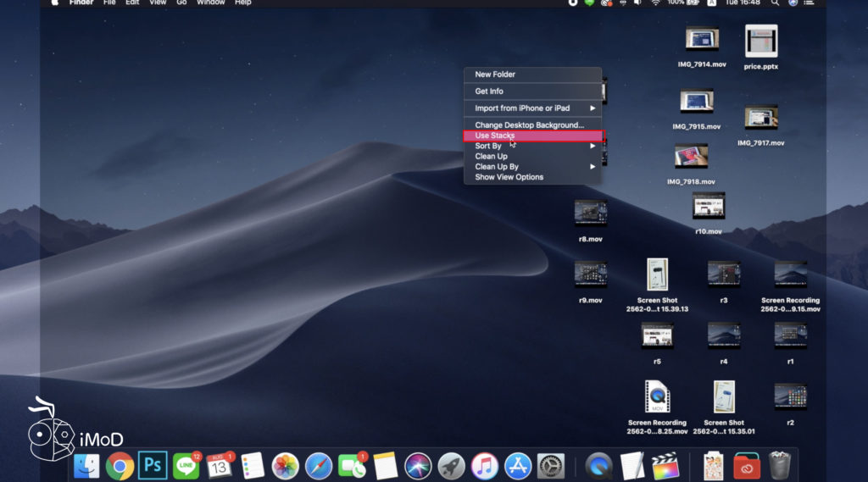The width and height of the screenshot is (868, 482).
Task: Select the IMG_7915.mov desktop file
Action: pos(697,102)
